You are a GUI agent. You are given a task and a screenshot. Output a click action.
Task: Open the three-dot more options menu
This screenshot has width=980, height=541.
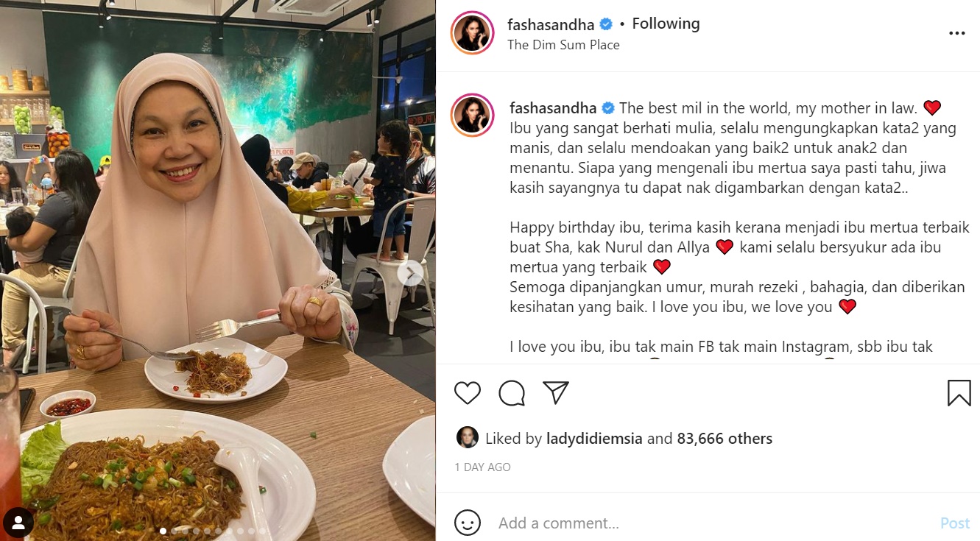[956, 33]
